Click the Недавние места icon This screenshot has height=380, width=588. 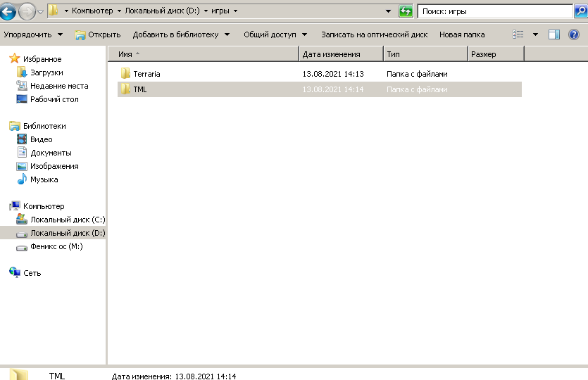22,85
